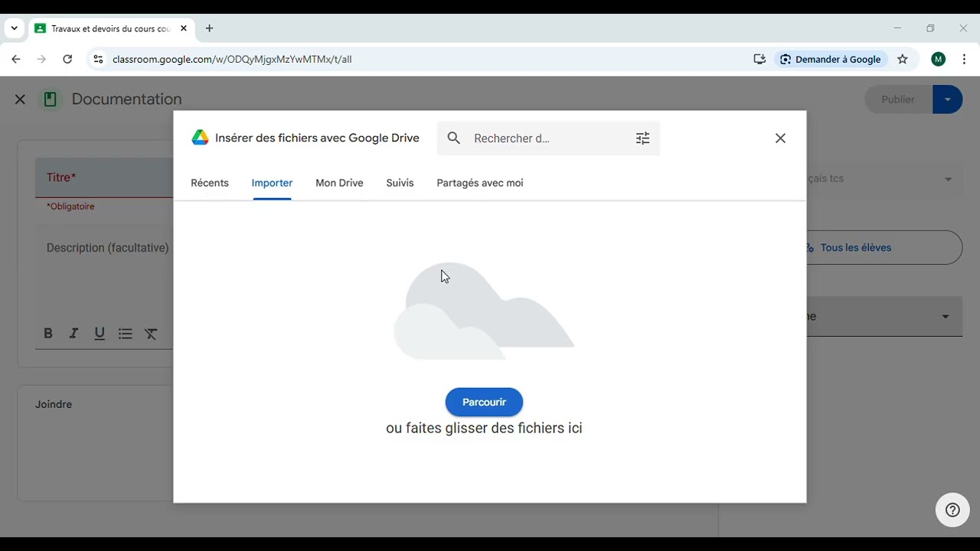Image resolution: width=980 pixels, height=551 pixels.
Task: Bookmark this page with star icon
Action: (903, 59)
